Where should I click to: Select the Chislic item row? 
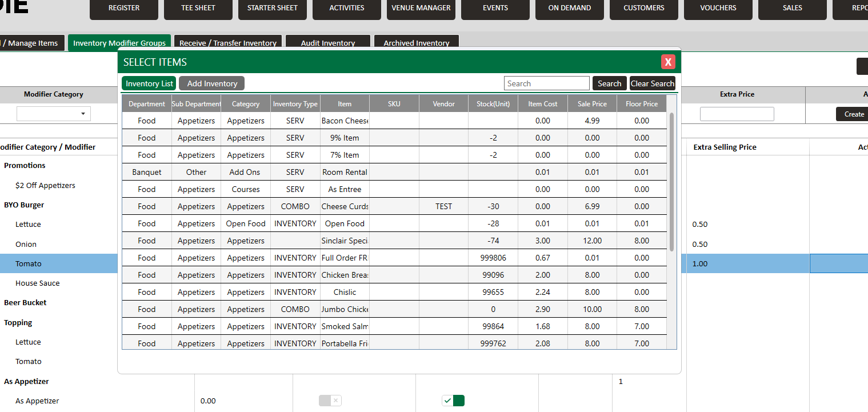point(345,292)
